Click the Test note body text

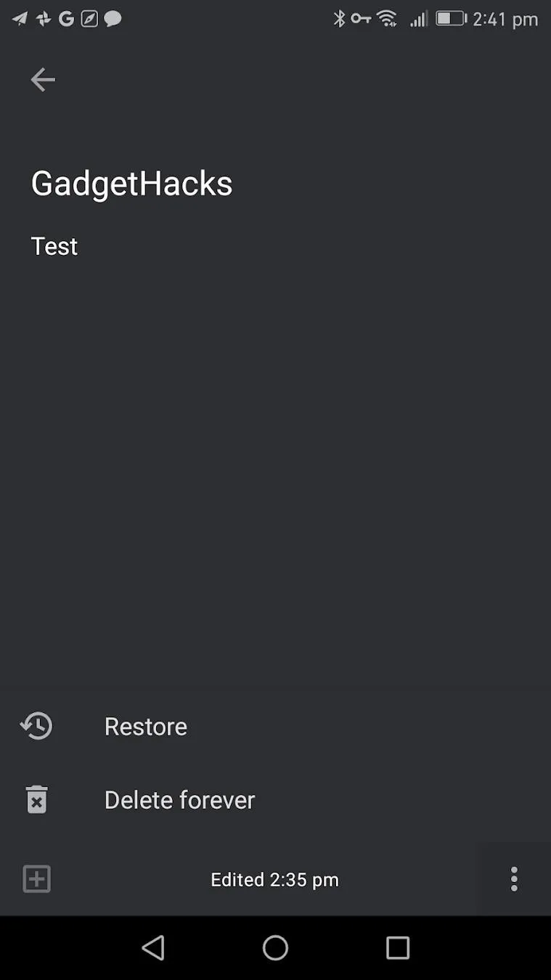point(54,246)
